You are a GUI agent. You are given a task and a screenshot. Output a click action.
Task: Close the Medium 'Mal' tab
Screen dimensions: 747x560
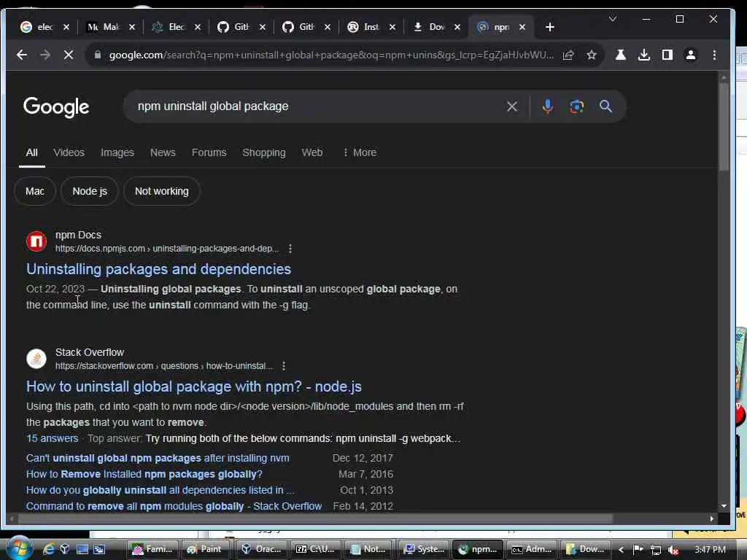(132, 27)
